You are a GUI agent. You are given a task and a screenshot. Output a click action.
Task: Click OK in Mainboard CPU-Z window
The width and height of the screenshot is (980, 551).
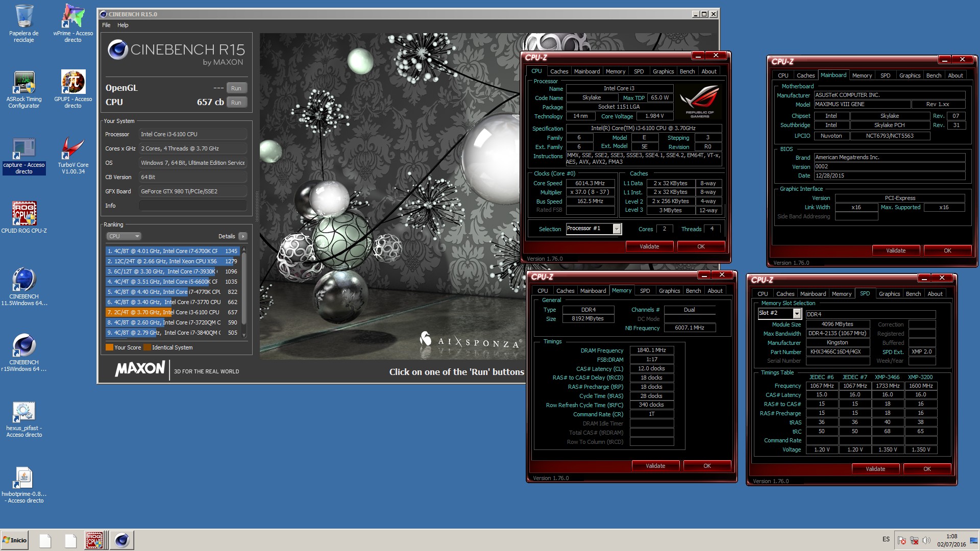(x=947, y=251)
